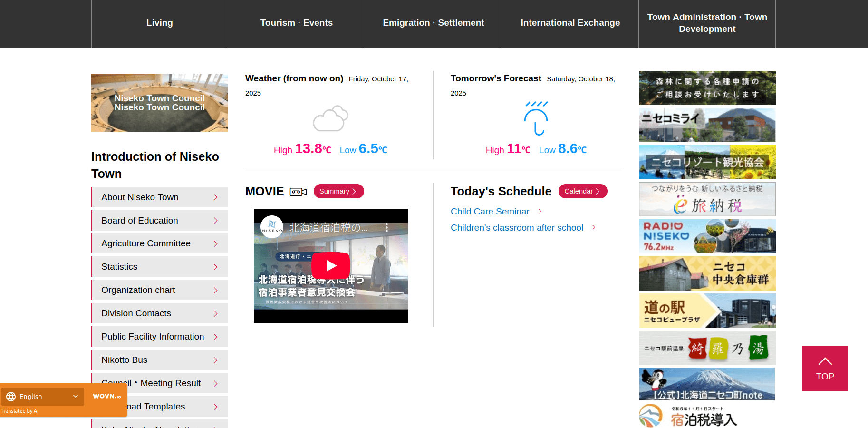Expand the Statistics chevron arrow
868x428 pixels.
pos(215,267)
